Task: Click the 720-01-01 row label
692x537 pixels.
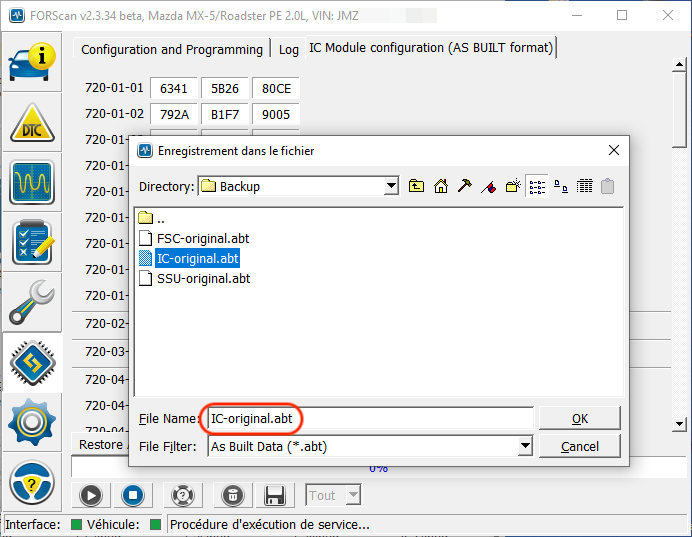Action: (x=114, y=88)
